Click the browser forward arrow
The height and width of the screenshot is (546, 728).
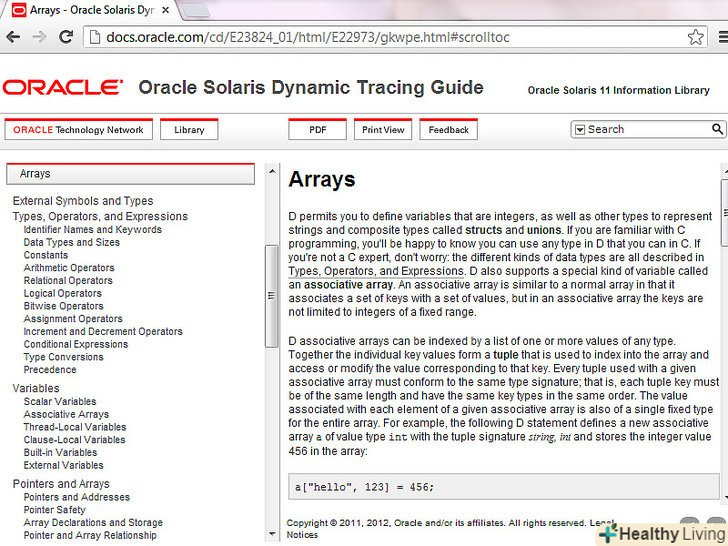(x=39, y=37)
